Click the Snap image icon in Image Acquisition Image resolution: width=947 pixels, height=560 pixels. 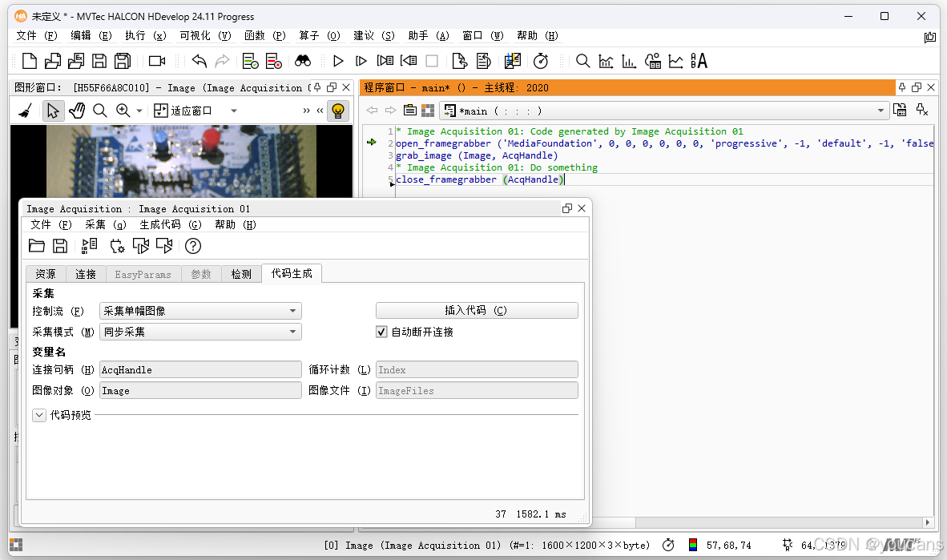[x=141, y=246]
